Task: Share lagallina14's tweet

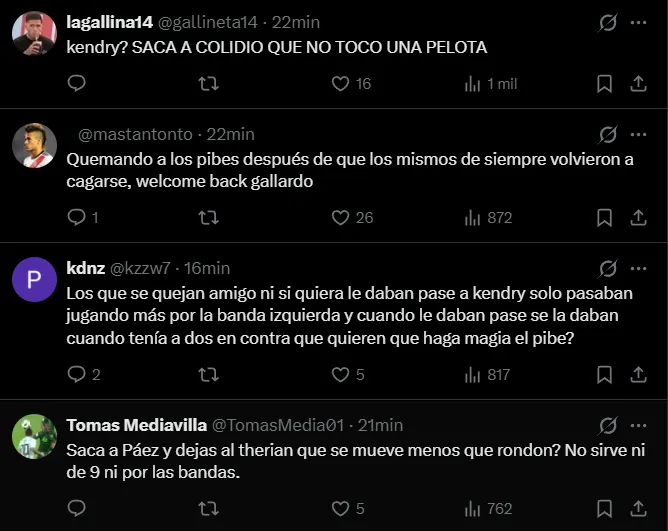Action: [639, 84]
